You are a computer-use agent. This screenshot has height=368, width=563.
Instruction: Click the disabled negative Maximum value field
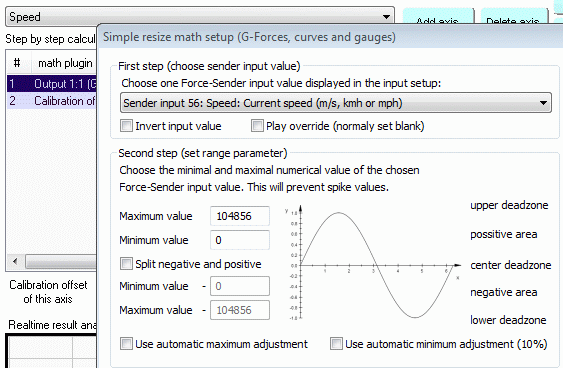pyautogui.click(x=240, y=310)
